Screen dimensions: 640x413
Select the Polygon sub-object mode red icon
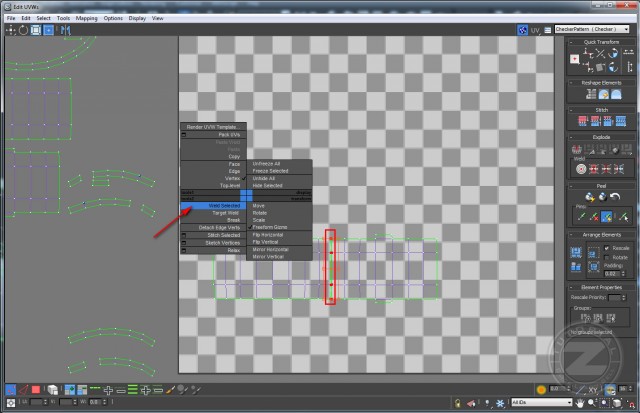coord(35,389)
